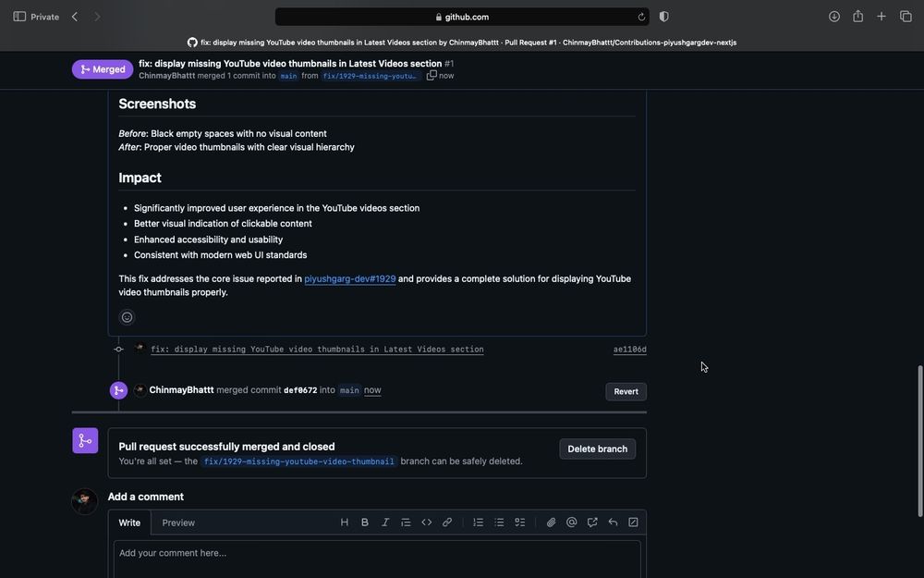
Task: Insert a task list
Action: click(519, 522)
